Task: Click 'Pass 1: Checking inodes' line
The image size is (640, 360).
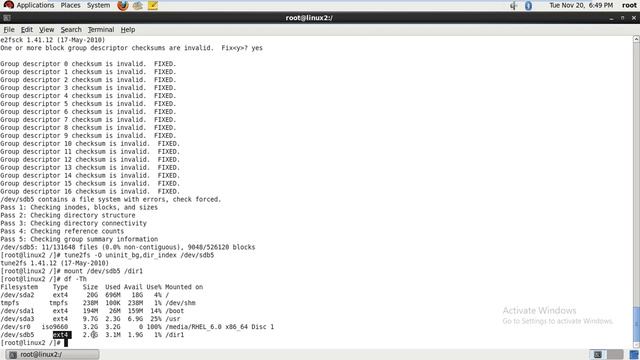Action: click(79, 207)
